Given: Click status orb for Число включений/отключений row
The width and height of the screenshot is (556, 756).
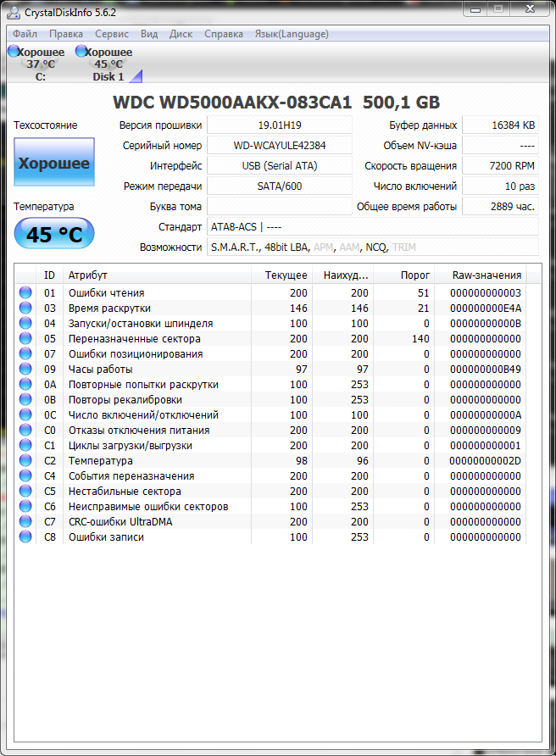Looking at the screenshot, I should (25, 414).
